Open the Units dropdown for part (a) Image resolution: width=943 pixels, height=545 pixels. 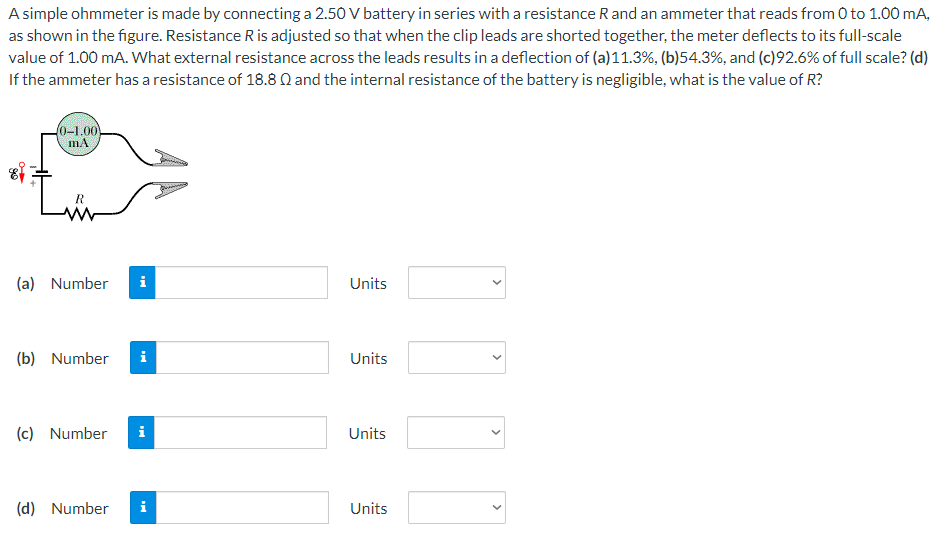tap(457, 283)
